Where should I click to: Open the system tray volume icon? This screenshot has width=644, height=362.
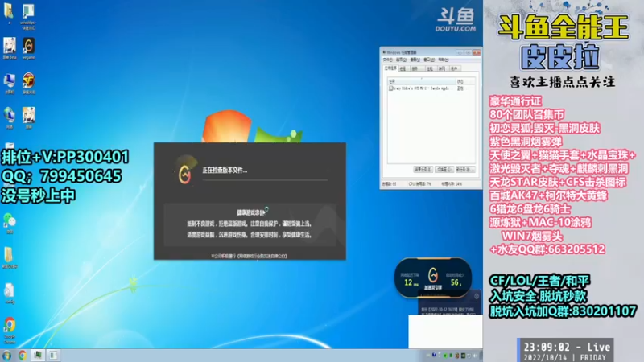[x=476, y=356]
